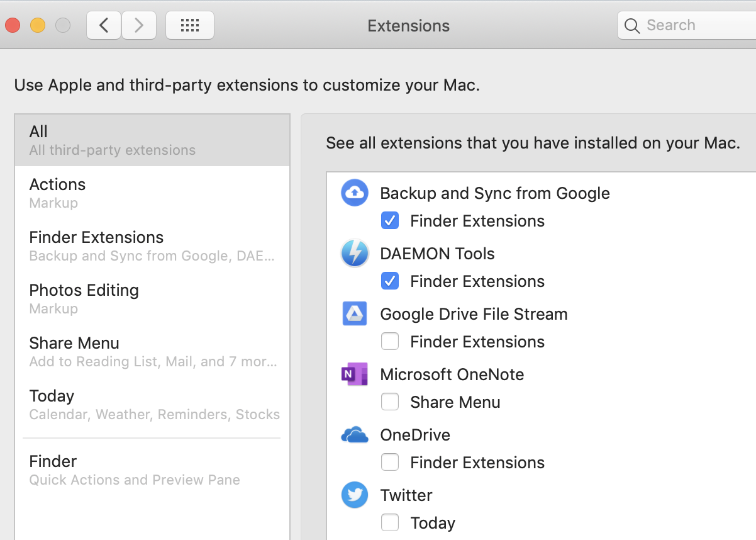756x540 pixels.
Task: Open the Photos Editing category
Action: pos(152,298)
